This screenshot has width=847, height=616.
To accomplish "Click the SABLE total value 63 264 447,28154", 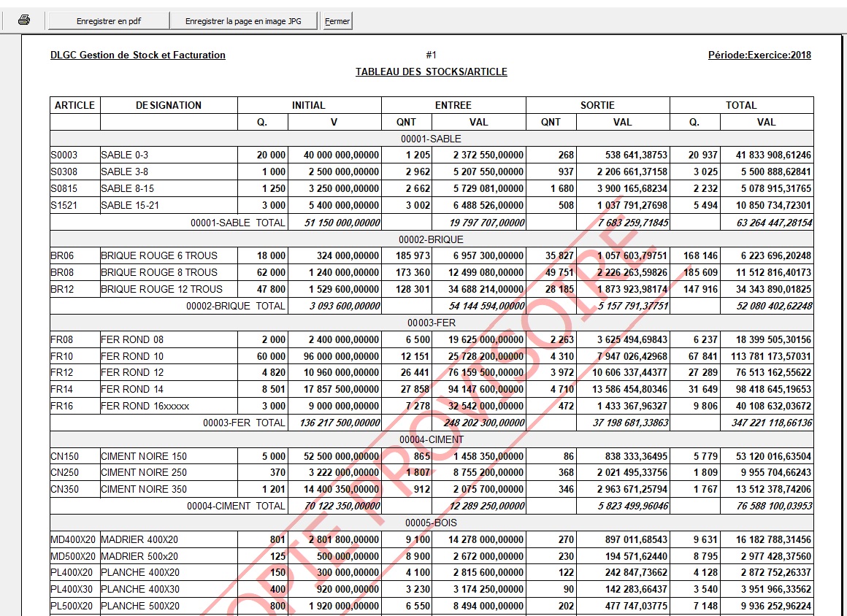I will tap(774, 223).
